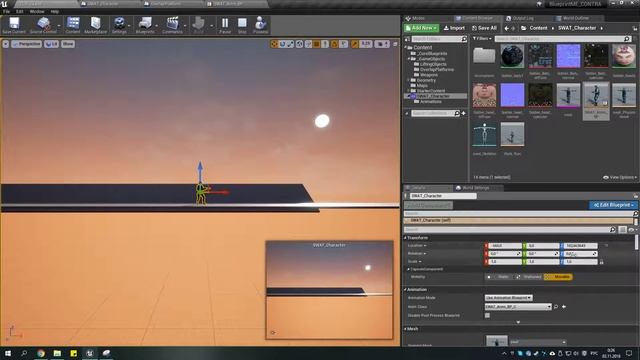Image resolution: width=640 pixels, height=360 pixels.
Task: Select the Walk_Run animation thumbnail
Action: coord(512,136)
